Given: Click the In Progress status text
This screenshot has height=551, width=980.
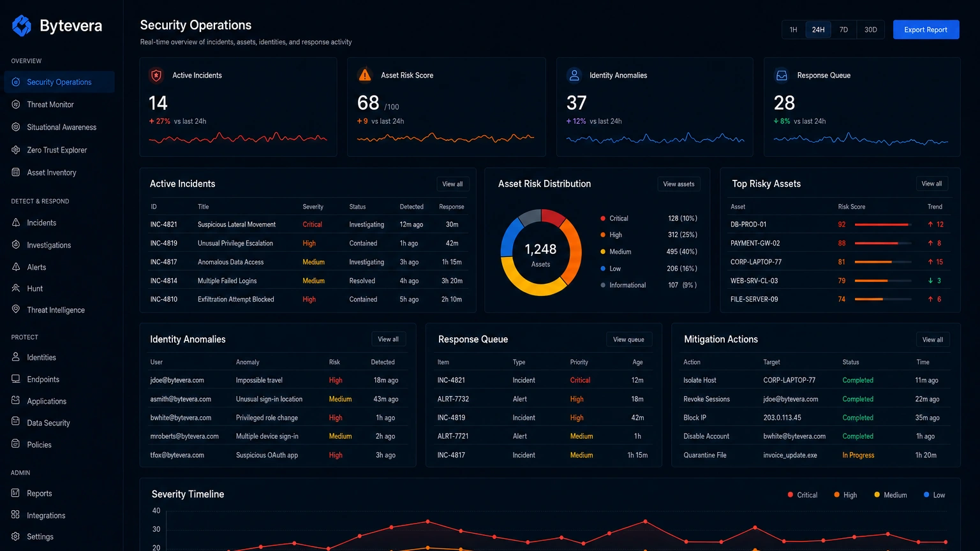Looking at the screenshot, I should click(x=858, y=455).
